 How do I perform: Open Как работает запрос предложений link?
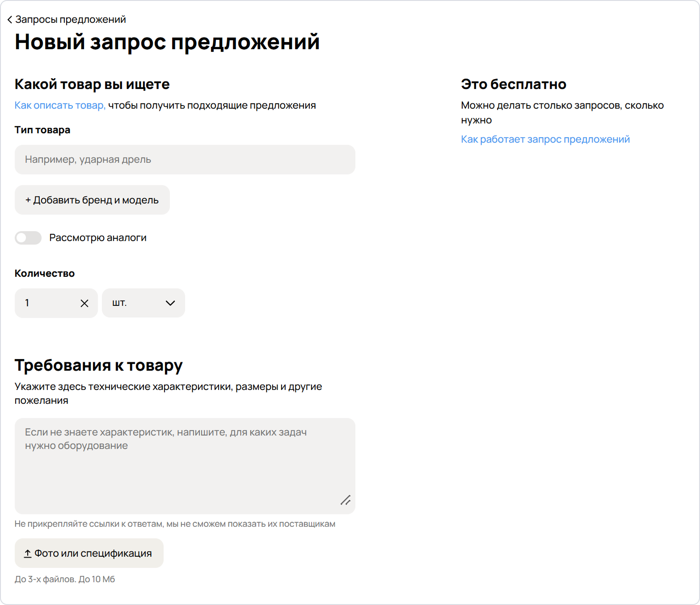pyautogui.click(x=545, y=140)
